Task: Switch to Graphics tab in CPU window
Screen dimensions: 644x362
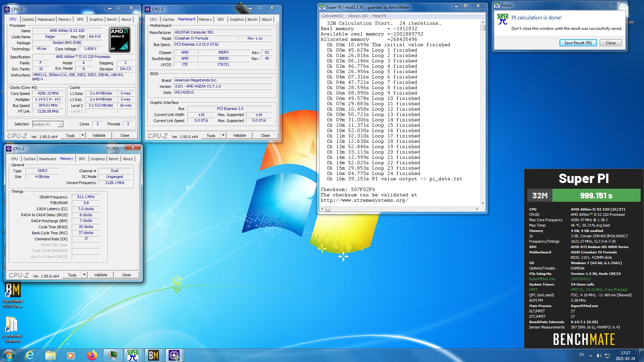Action: [96, 19]
